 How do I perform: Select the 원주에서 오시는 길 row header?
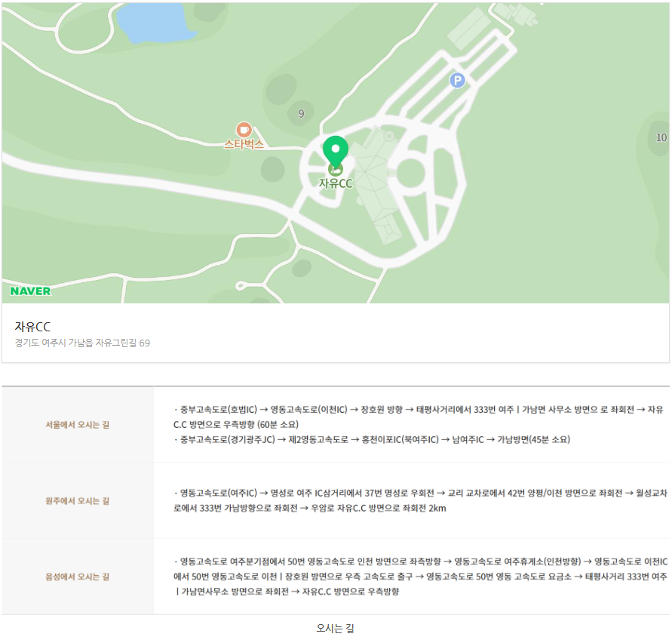(78, 501)
